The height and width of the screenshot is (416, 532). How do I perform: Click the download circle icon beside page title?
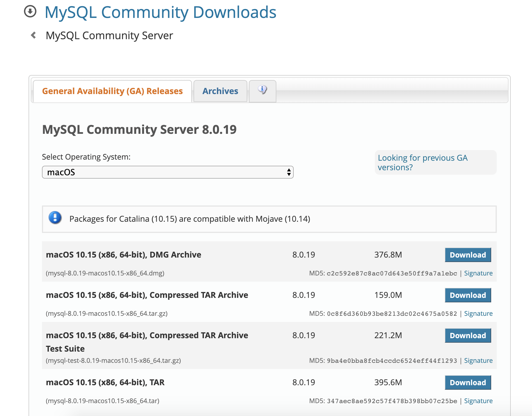(x=30, y=12)
